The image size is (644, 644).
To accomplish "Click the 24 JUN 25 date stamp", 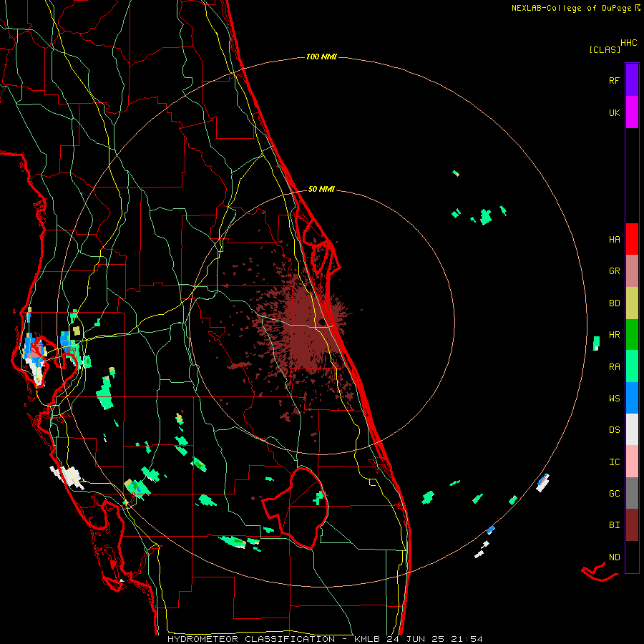I will [416, 639].
